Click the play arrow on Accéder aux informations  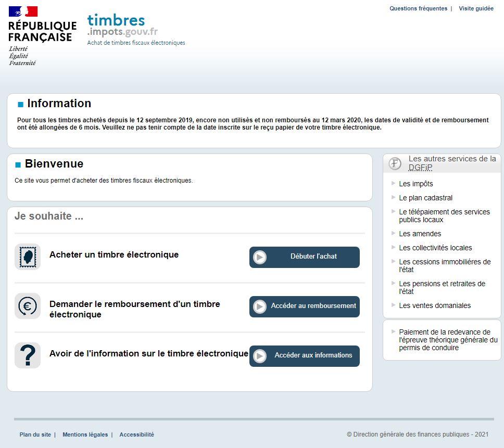click(x=260, y=356)
